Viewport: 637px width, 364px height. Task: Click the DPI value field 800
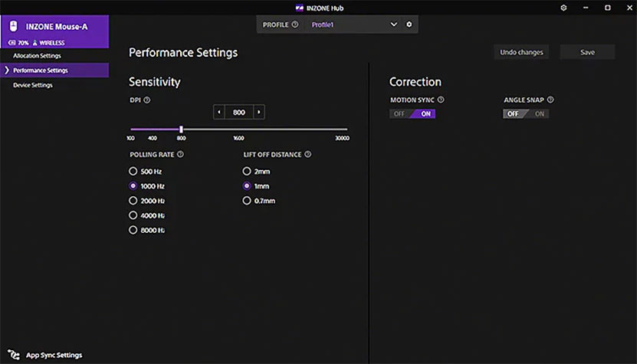(x=239, y=112)
